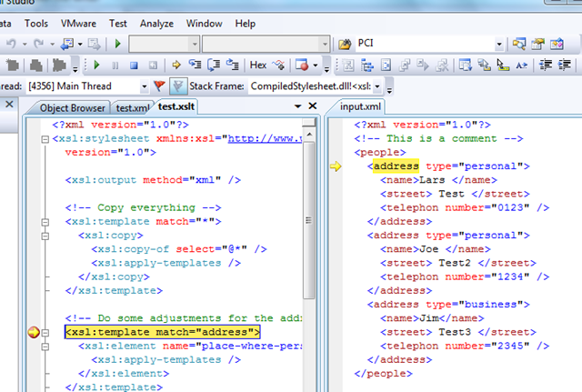This screenshot has height=392, width=582.
Task: Click Show Next Statement yellow arrow icon
Action: point(176,65)
